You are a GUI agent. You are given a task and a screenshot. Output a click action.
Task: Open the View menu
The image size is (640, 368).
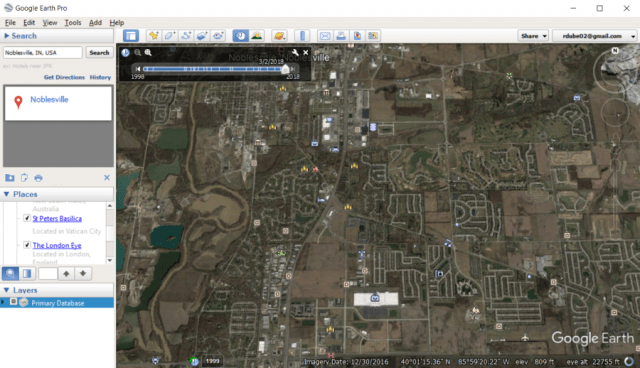[x=50, y=22]
